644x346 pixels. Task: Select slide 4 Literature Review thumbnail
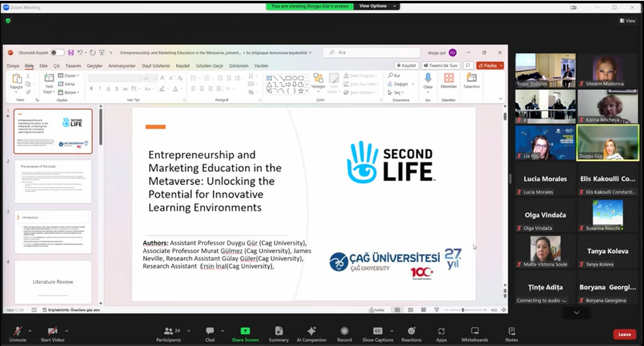(x=53, y=283)
